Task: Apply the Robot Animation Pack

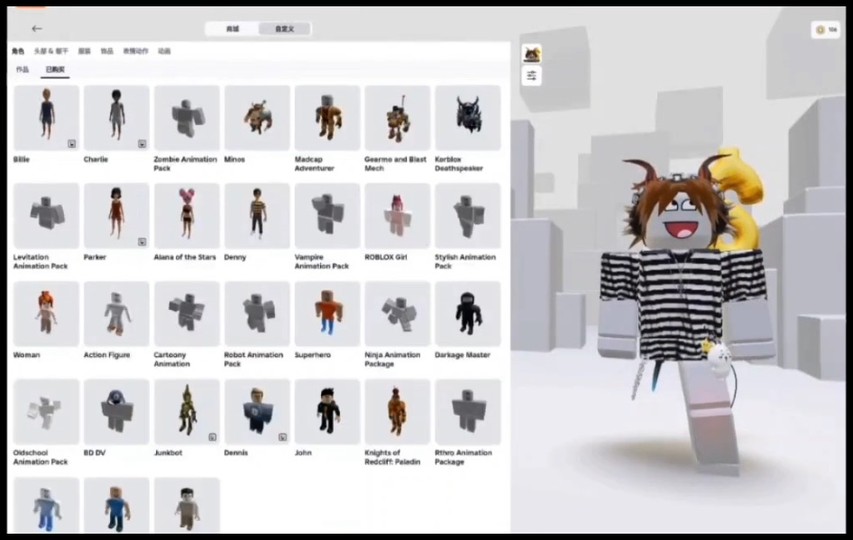Action: [257, 314]
